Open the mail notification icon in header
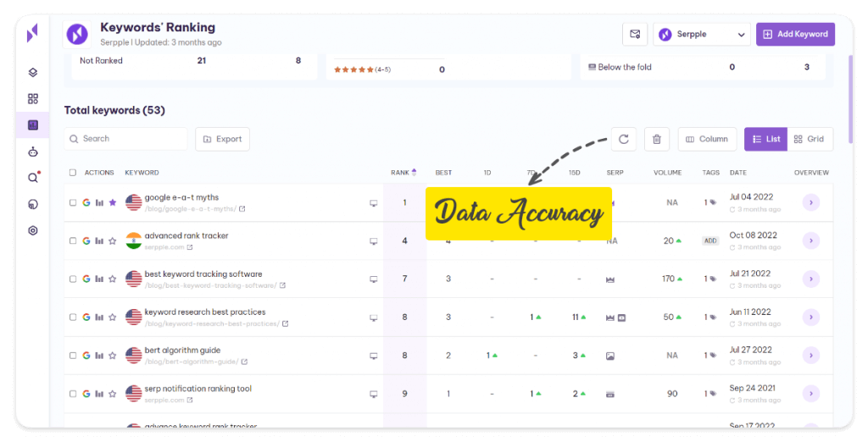The height and width of the screenshot is (442, 868). click(x=634, y=34)
